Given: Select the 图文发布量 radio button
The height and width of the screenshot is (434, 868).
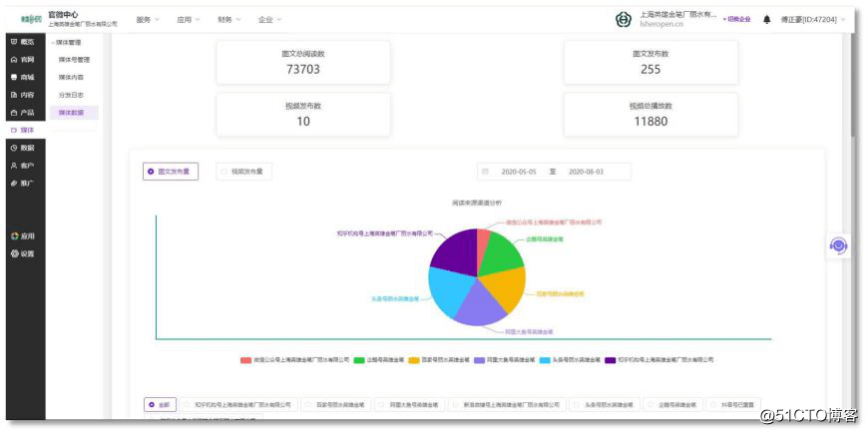Looking at the screenshot, I should [171, 172].
